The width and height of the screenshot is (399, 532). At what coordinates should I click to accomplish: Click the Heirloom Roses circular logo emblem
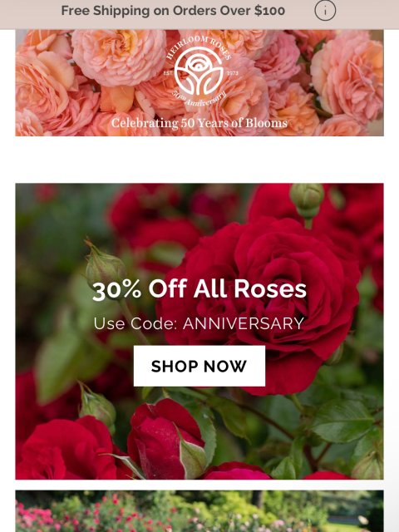(199, 71)
